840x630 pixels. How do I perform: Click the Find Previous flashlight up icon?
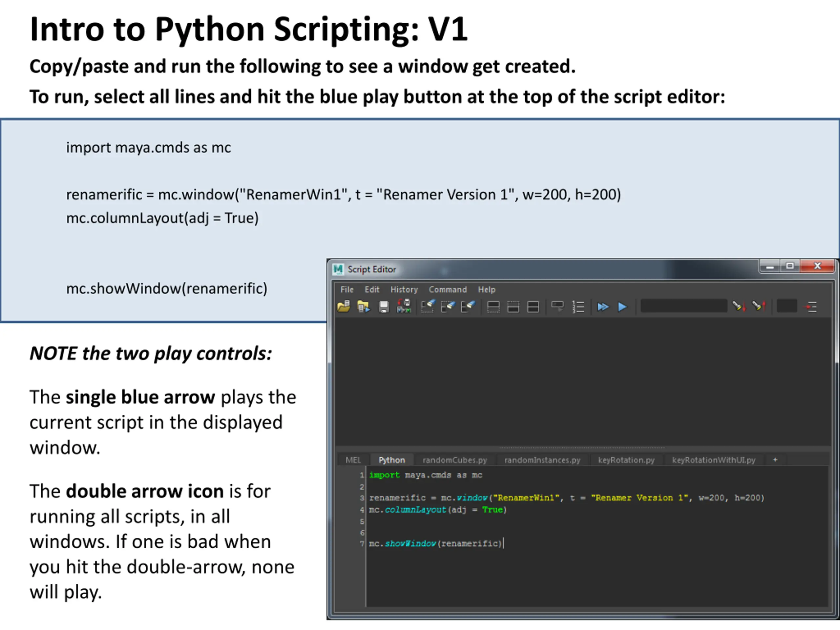coord(759,306)
